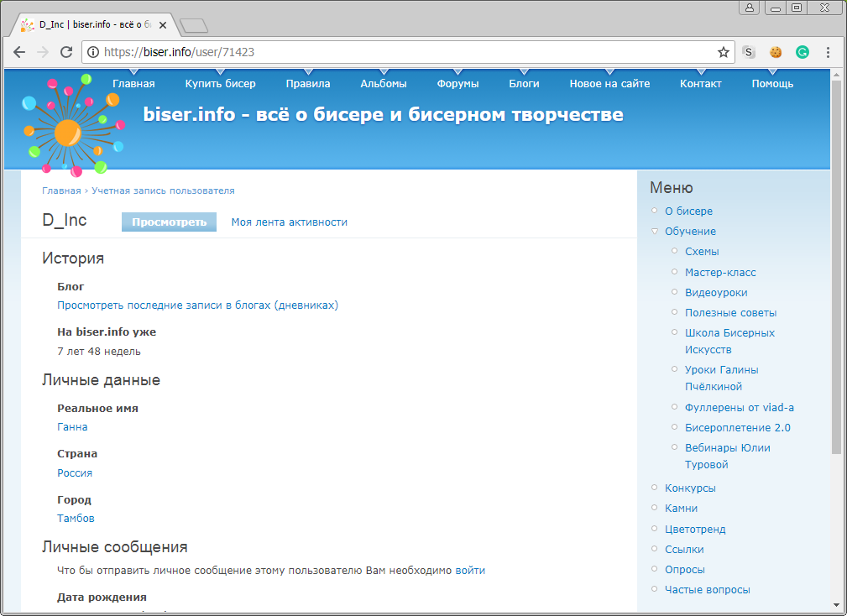This screenshot has height=616, width=847.
Task: View site info via the address bar icon
Action: click(x=92, y=52)
